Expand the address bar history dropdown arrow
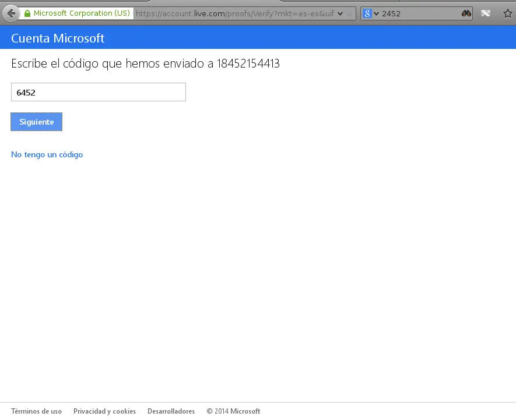Screen dimensions: 516x420 point(341,14)
